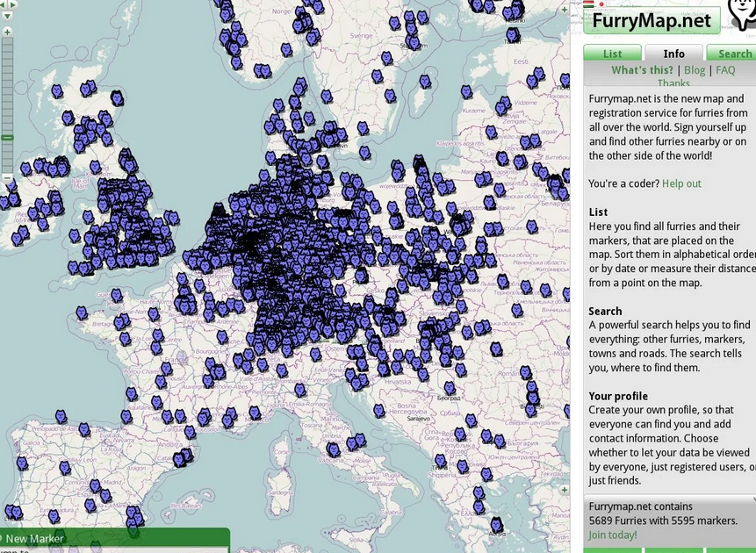Select the furry marker near Athens
756x553 pixels.
coord(497,525)
